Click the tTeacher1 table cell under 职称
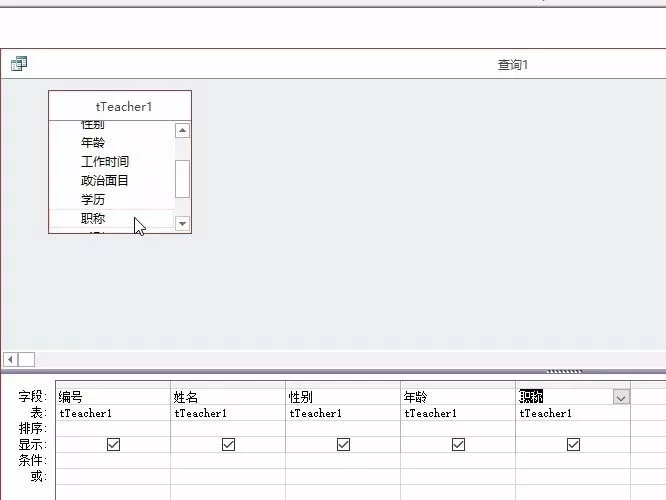Image resolution: width=666 pixels, height=500 pixels. click(573, 413)
